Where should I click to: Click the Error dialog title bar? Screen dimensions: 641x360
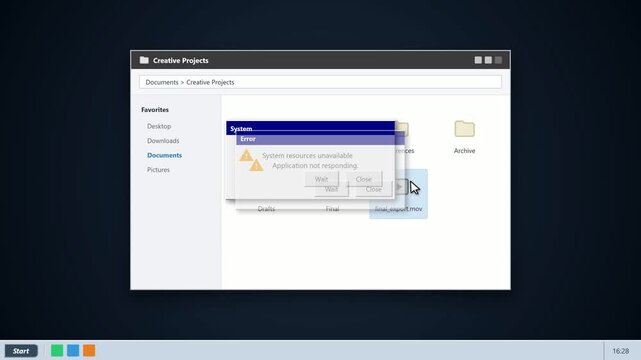(320, 139)
